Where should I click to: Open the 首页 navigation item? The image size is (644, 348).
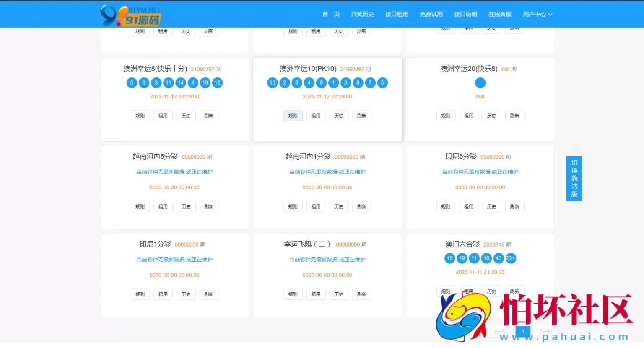331,14
